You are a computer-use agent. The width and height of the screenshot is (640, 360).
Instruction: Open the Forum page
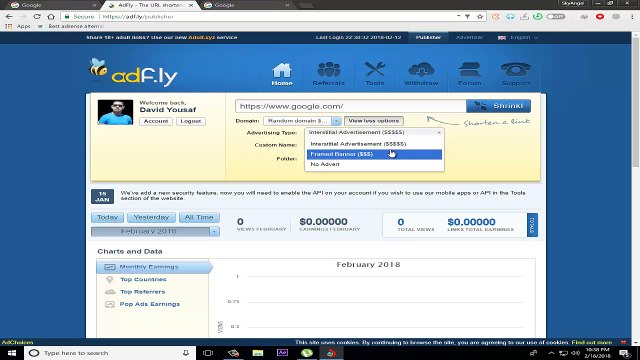[x=469, y=74]
